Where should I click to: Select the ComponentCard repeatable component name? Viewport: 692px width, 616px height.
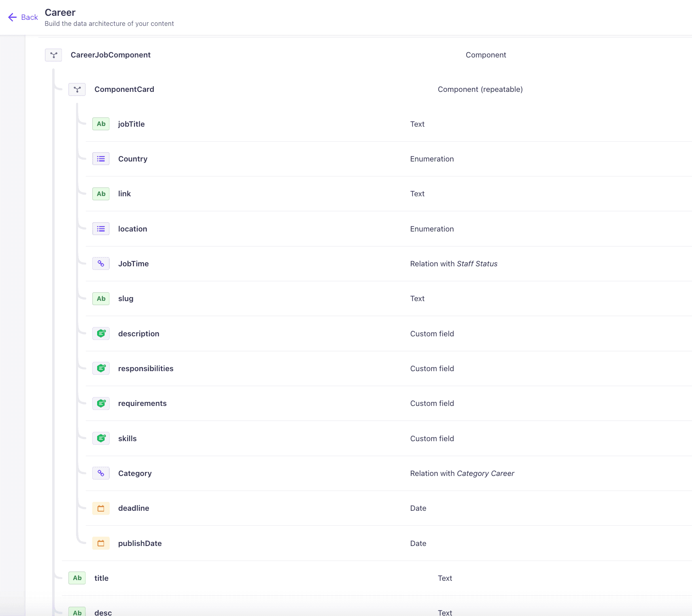coord(124,89)
